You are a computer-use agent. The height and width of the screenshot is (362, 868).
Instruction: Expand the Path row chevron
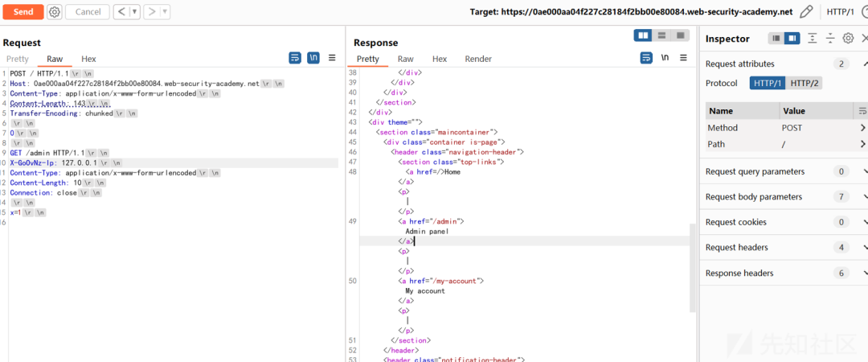point(862,144)
